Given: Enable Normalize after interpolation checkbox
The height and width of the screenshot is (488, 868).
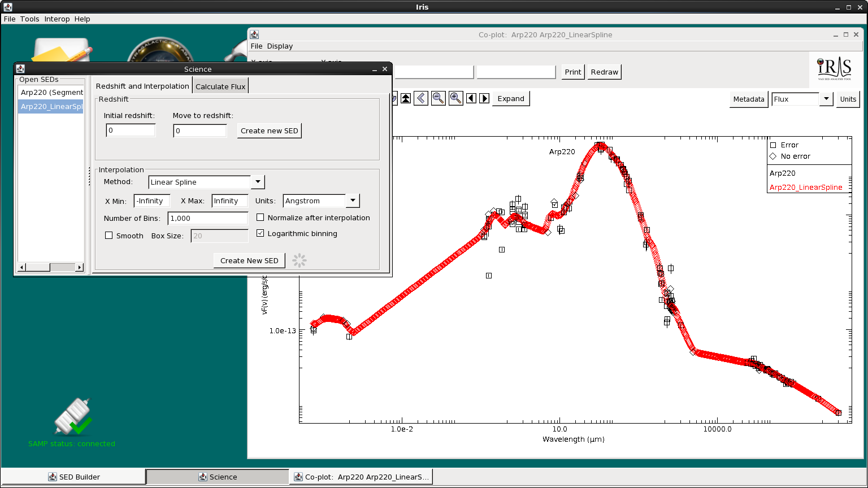Looking at the screenshot, I should pos(261,217).
